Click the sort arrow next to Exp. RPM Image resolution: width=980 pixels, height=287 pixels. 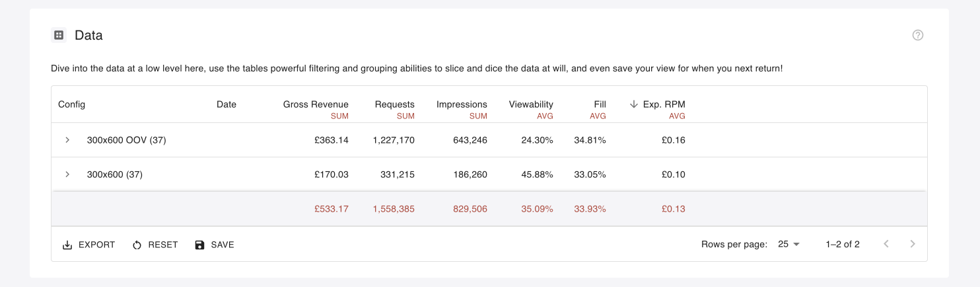[634, 104]
